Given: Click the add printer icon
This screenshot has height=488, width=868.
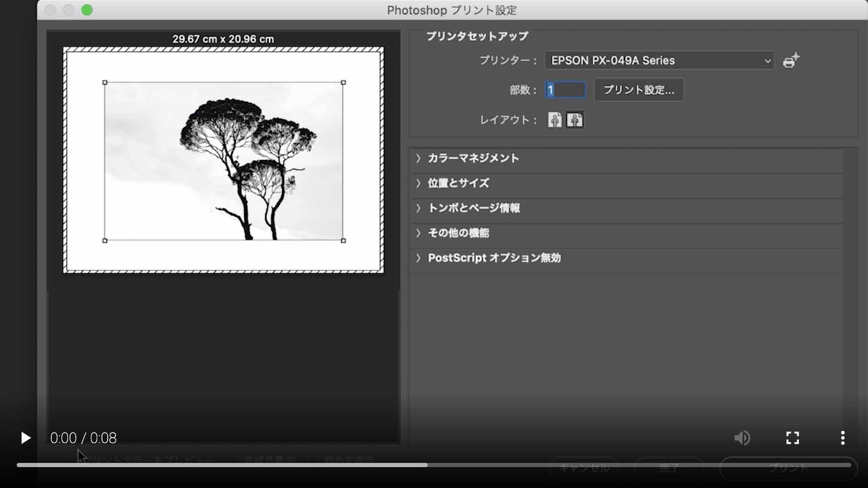Looking at the screenshot, I should [791, 61].
